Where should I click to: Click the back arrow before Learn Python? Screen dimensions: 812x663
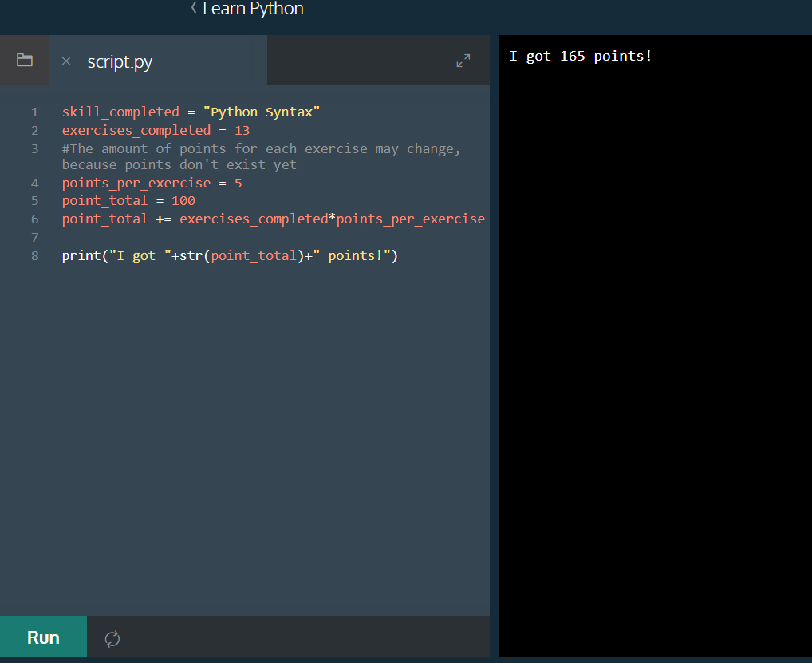pyautogui.click(x=193, y=9)
